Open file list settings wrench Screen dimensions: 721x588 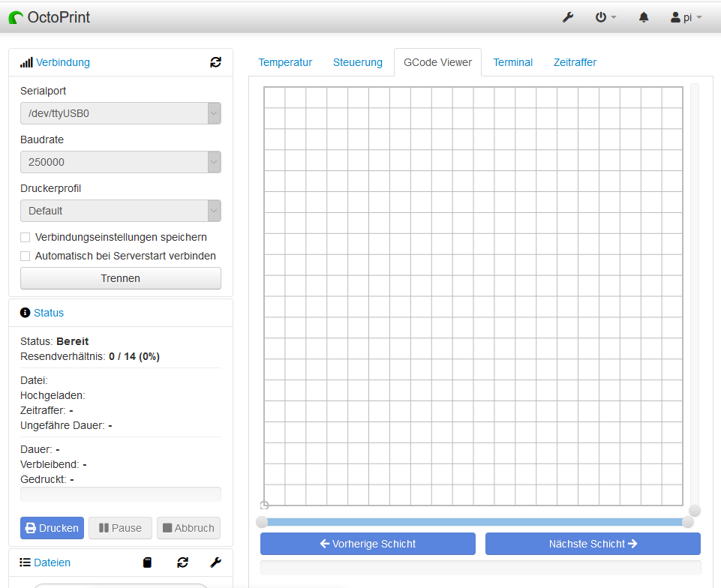click(215, 562)
